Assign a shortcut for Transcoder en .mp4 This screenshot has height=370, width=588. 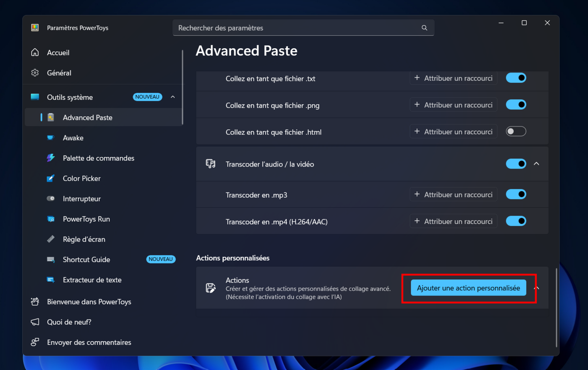(x=453, y=221)
